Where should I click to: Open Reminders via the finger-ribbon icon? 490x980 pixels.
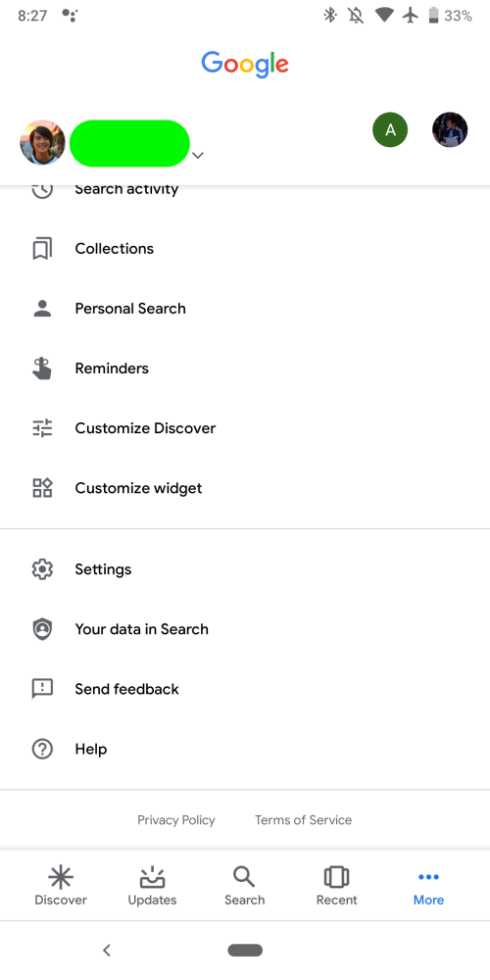[x=42, y=368]
